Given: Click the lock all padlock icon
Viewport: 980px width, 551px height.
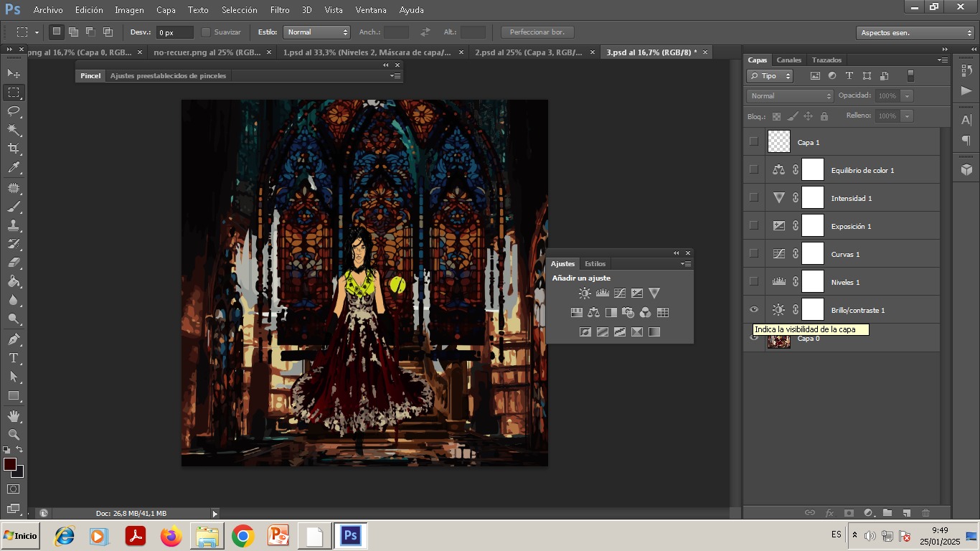Looking at the screenshot, I should point(824,116).
